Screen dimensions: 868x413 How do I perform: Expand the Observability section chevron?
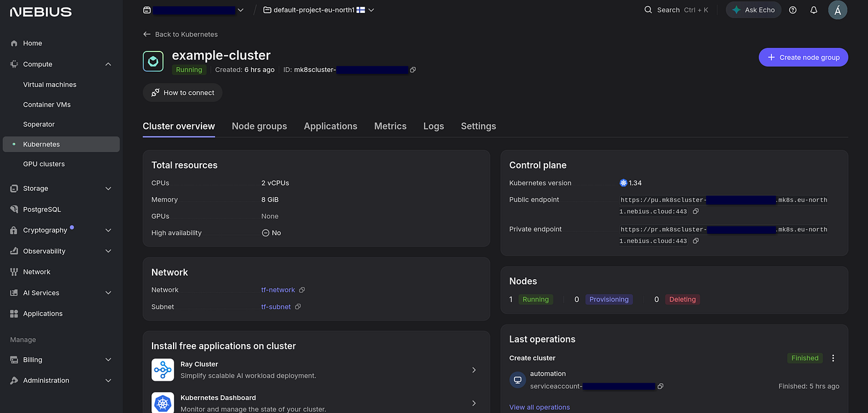click(x=108, y=251)
